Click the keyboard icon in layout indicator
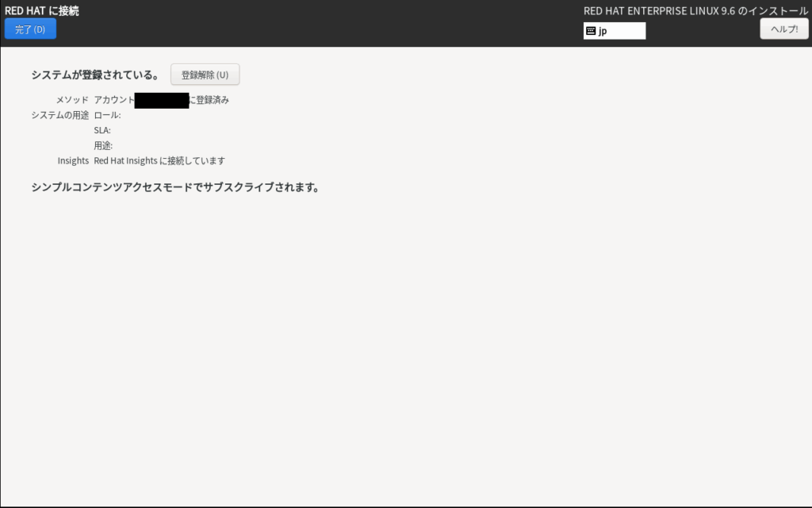Viewport: 812px width, 508px height. tap(591, 31)
